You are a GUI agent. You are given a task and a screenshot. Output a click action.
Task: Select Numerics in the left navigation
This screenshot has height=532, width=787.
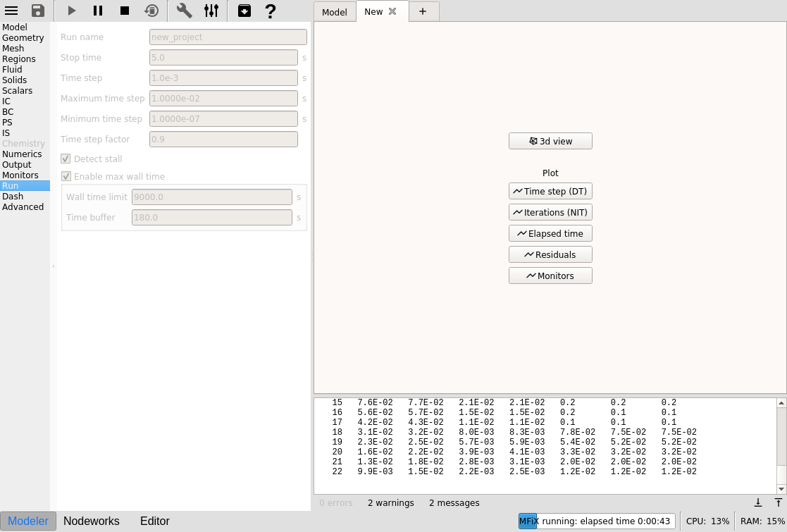pyautogui.click(x=22, y=154)
